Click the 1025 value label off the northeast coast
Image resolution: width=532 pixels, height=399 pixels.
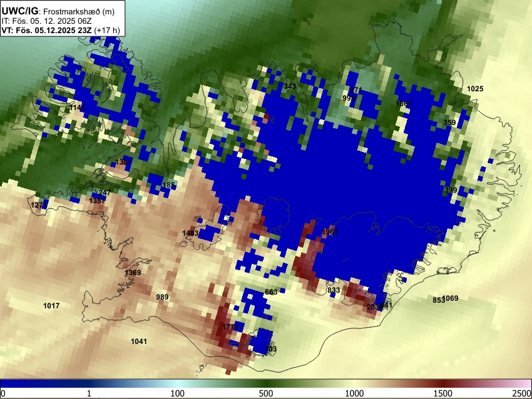pos(475,89)
